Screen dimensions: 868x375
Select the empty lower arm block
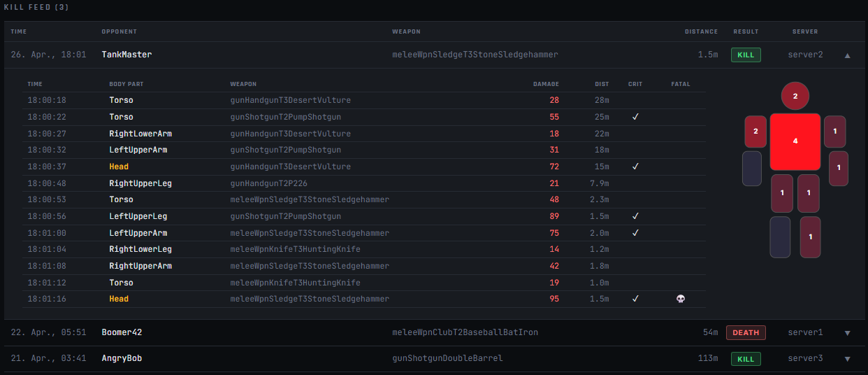pyautogui.click(x=752, y=169)
